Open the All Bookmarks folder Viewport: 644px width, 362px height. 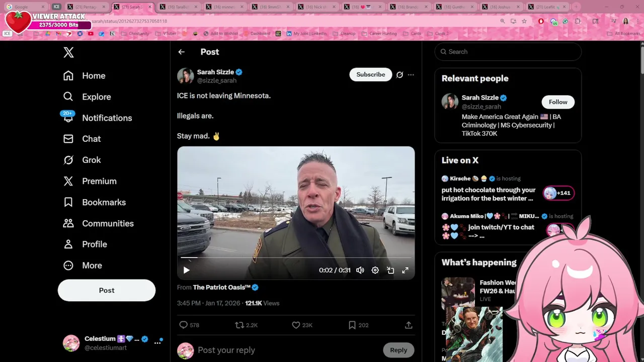[624, 34]
